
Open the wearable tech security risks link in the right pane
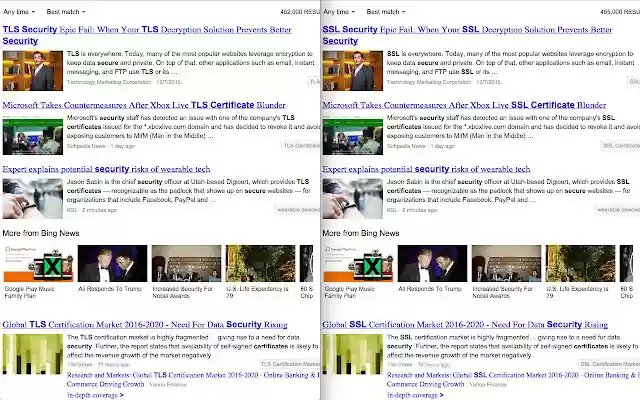pos(427,169)
